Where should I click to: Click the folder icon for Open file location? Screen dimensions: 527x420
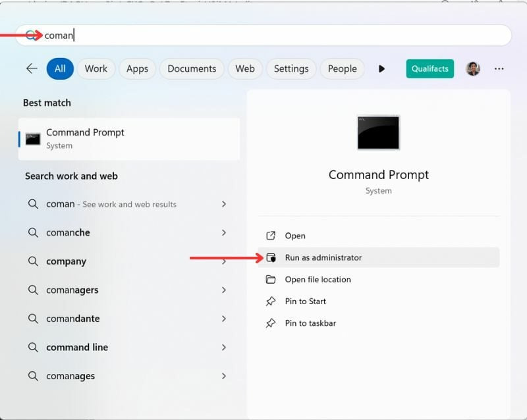tap(271, 280)
